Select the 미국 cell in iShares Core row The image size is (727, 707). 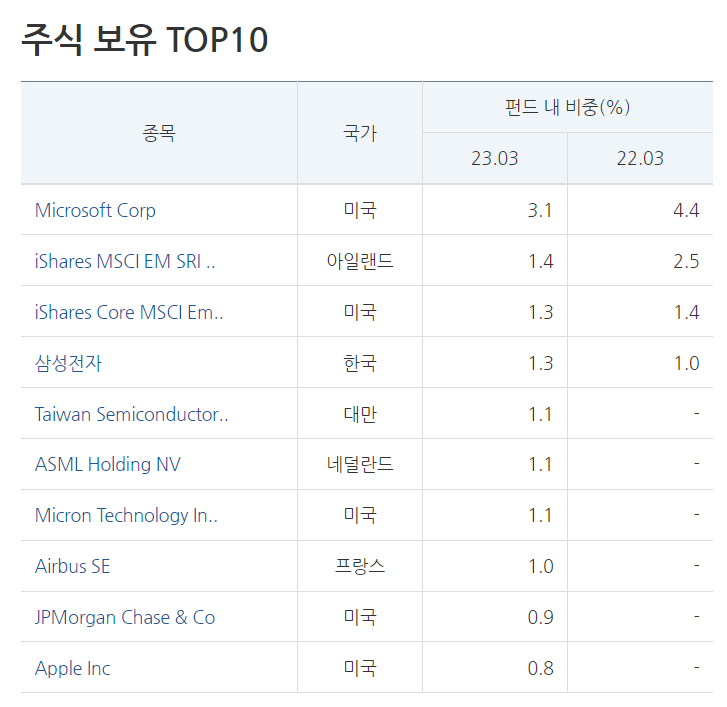[360, 312]
